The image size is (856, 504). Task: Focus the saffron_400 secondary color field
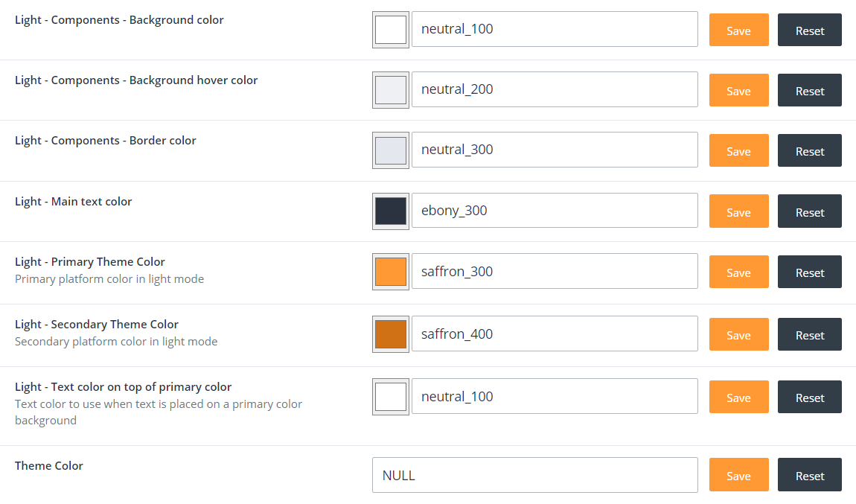click(x=555, y=334)
